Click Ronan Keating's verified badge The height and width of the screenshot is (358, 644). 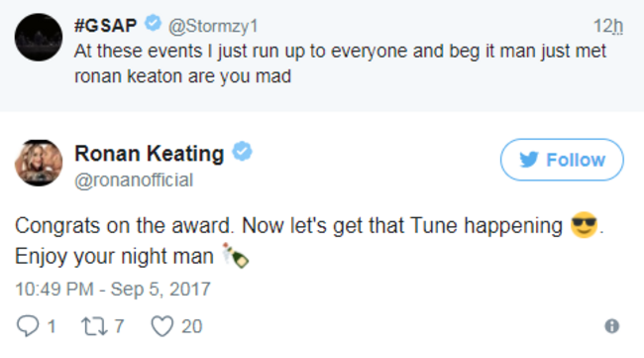point(242,152)
